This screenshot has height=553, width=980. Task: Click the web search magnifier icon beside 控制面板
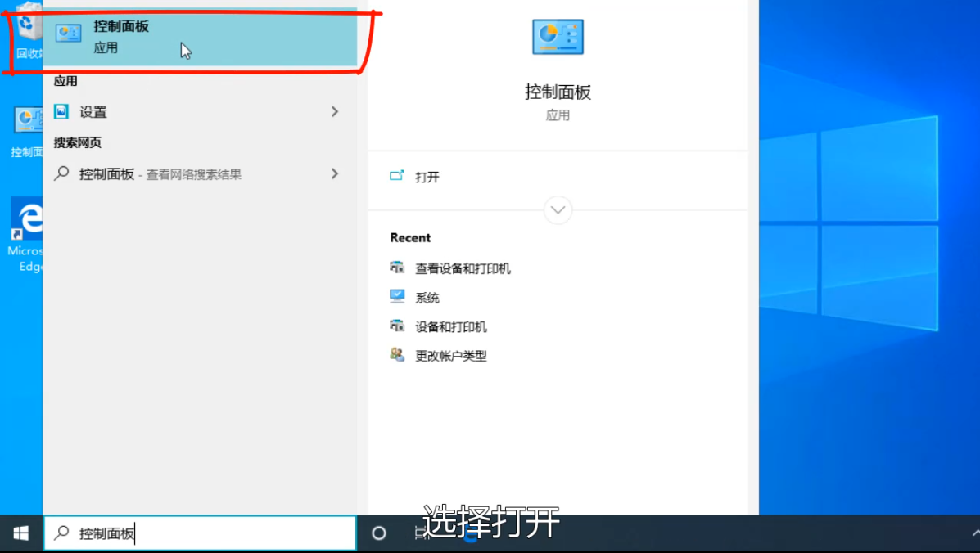click(x=61, y=173)
